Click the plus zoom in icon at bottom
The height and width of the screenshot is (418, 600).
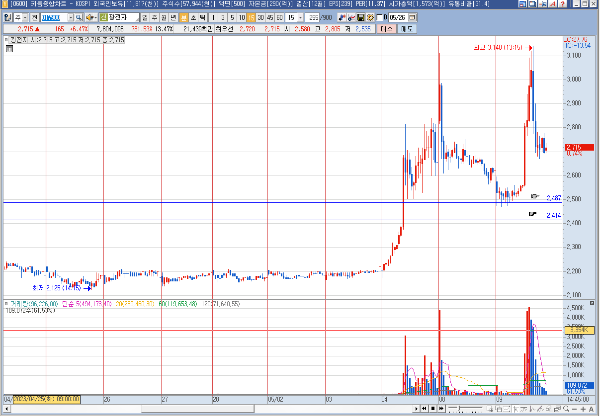(x=583, y=409)
